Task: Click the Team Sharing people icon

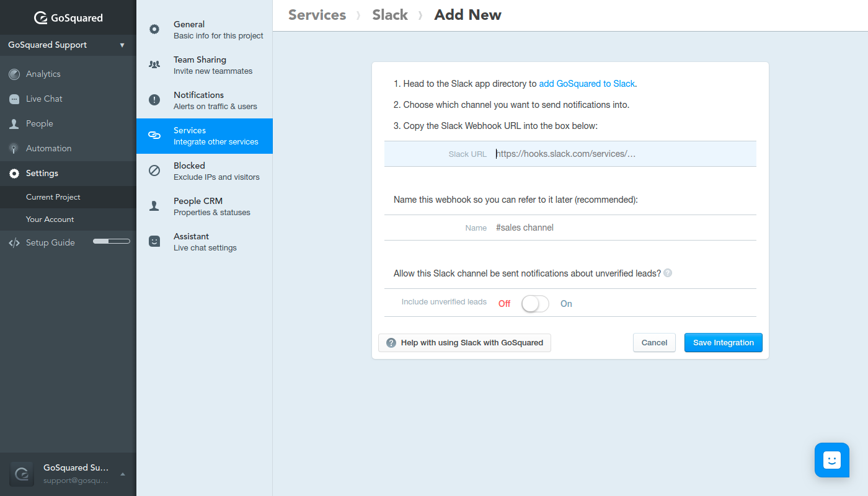Action: point(154,64)
